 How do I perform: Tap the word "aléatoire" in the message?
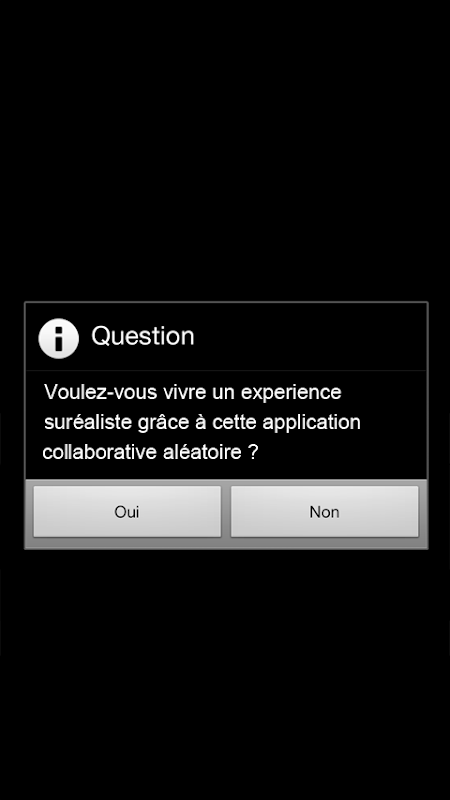(202, 452)
